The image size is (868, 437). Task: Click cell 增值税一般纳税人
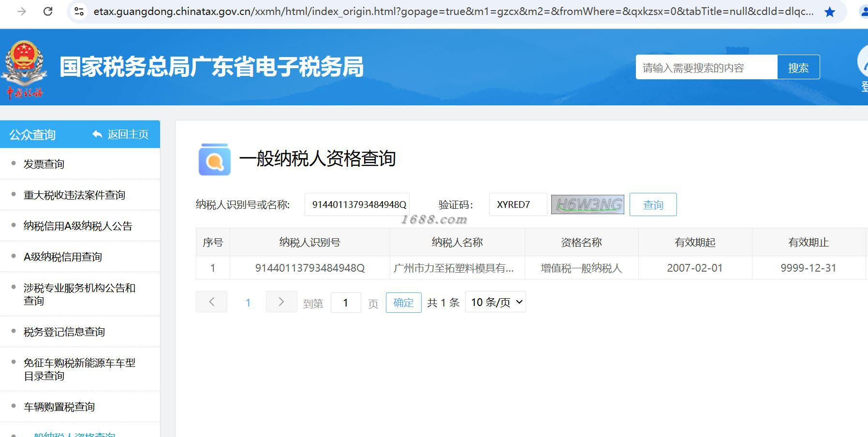tap(581, 268)
